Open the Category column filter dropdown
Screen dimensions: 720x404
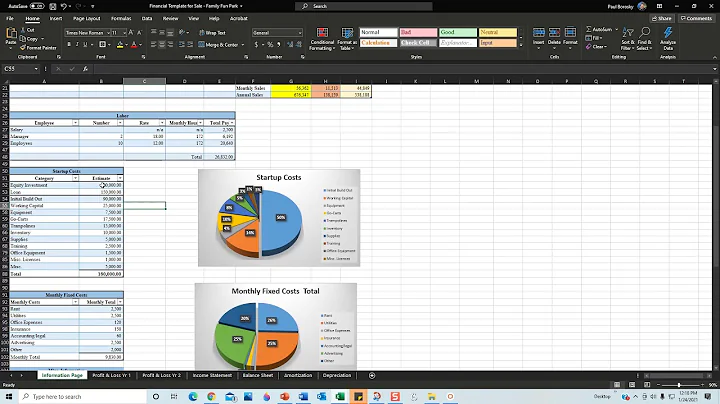coord(75,178)
